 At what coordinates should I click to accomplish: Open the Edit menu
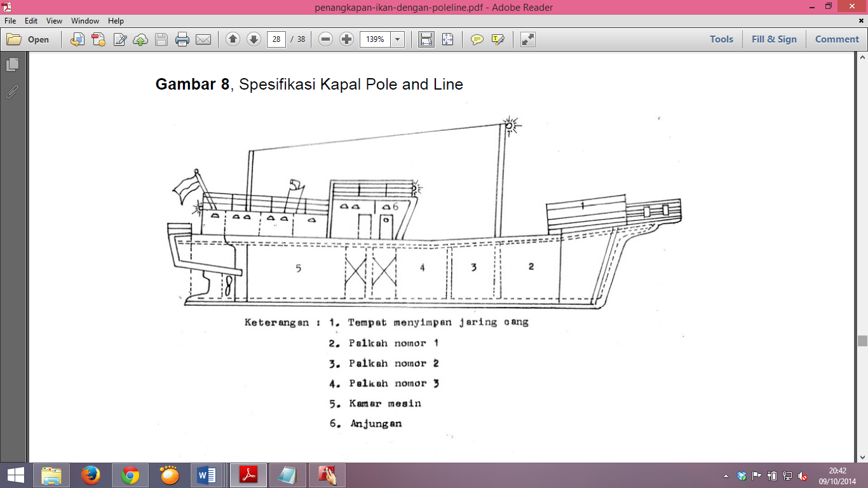point(31,21)
